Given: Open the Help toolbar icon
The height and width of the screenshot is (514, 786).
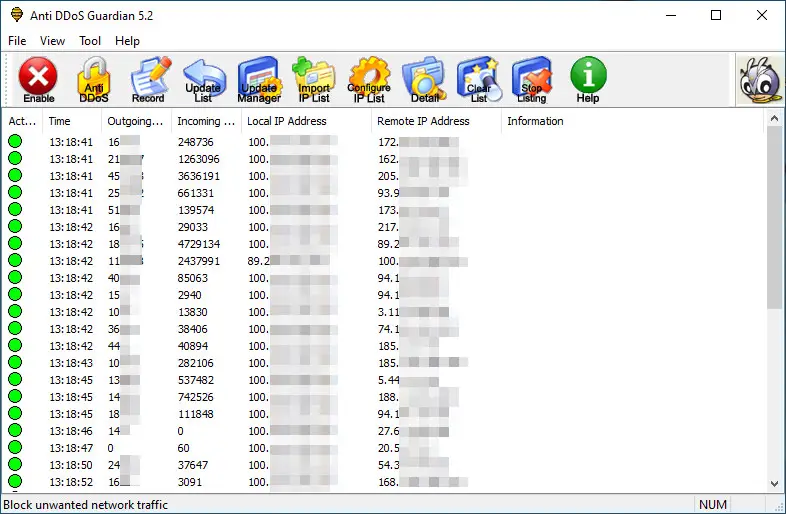Looking at the screenshot, I should 588,80.
